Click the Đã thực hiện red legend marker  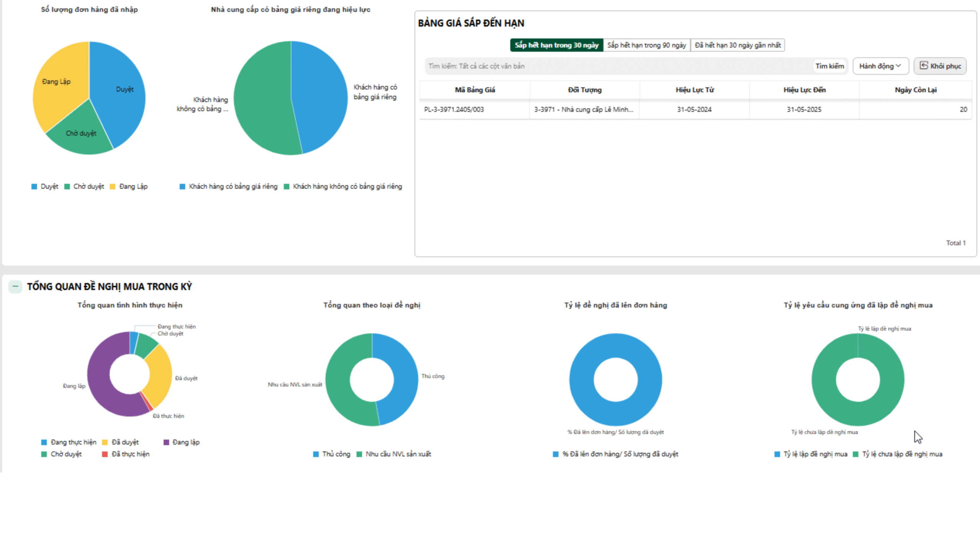(x=105, y=454)
